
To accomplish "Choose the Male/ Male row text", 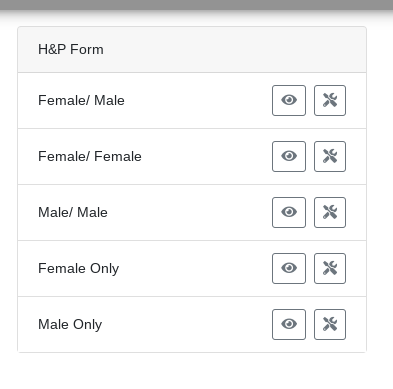I will tap(73, 212).
